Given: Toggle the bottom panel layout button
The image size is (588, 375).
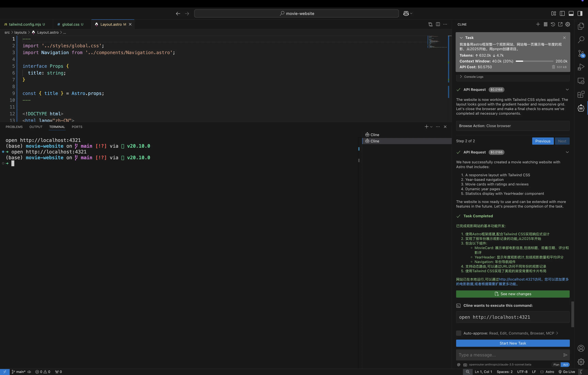Looking at the screenshot, I should (571, 13).
